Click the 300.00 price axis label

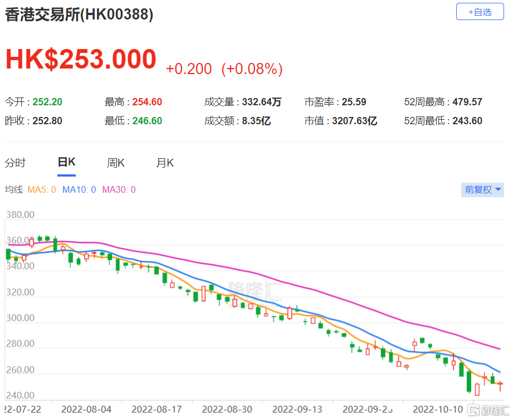(20, 318)
